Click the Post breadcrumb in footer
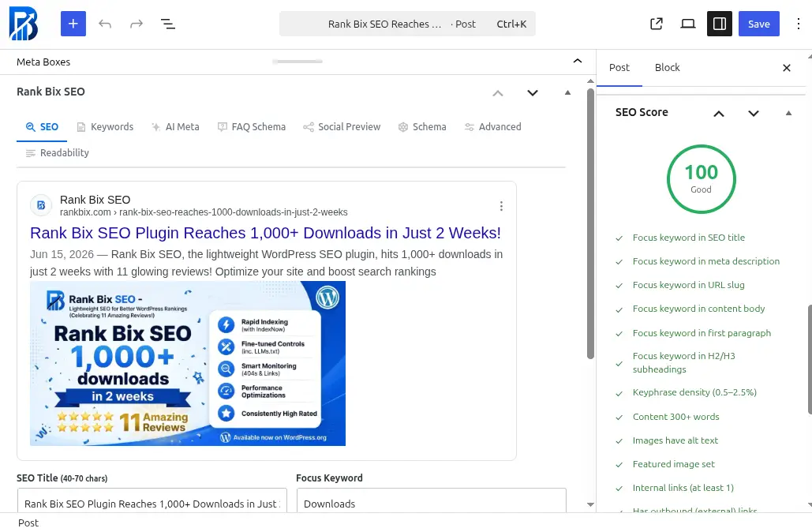Screen dimensions: 812x532 point(28,523)
